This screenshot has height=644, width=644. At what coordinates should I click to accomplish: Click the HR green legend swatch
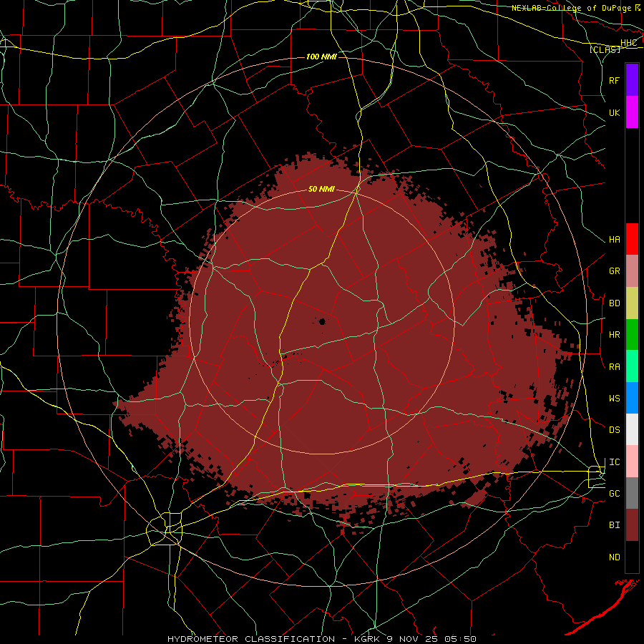(632, 335)
